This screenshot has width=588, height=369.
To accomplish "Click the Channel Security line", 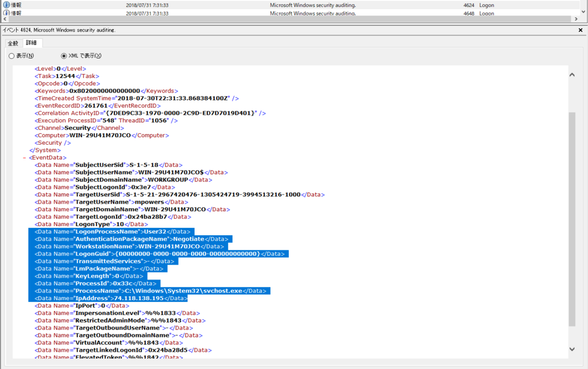I will click(x=79, y=128).
